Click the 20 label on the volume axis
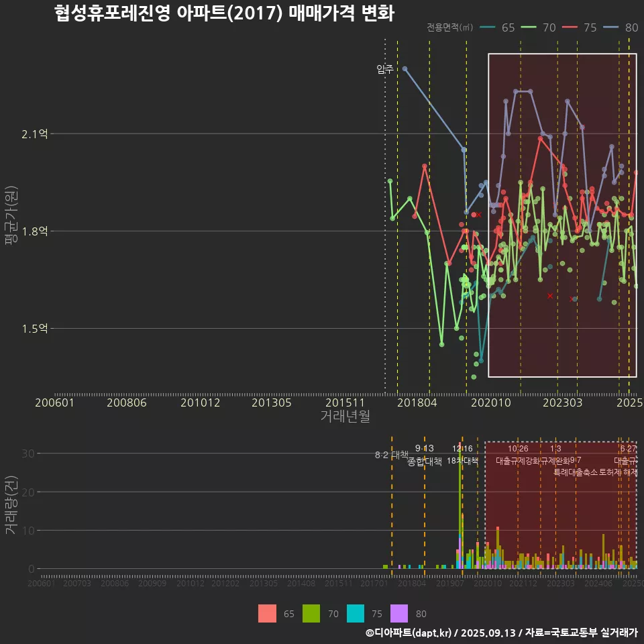The width and height of the screenshot is (644, 644). pyautogui.click(x=28, y=492)
